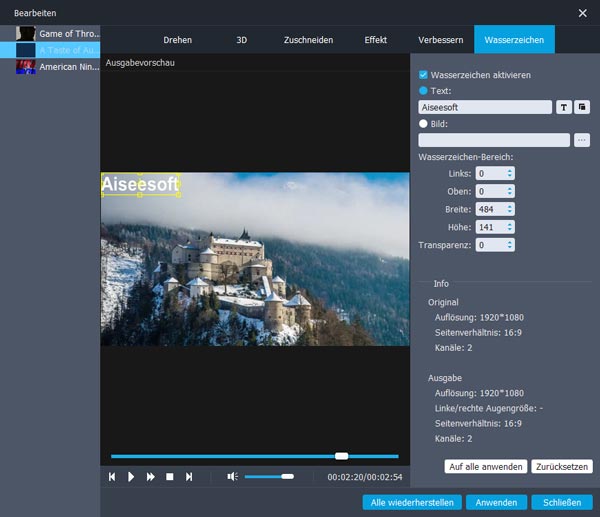This screenshot has height=517, width=600.
Task: Jump to previous clip with skip-back icon
Action: 112,477
